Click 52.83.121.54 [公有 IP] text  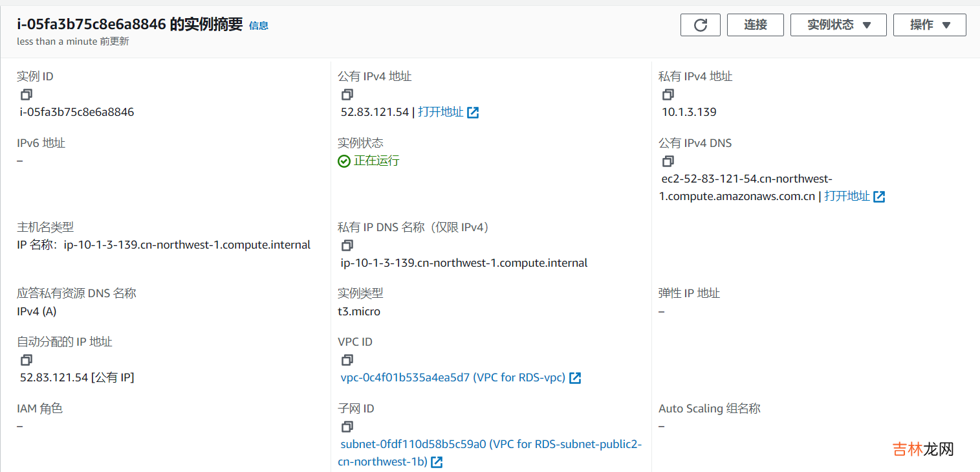[77, 377]
